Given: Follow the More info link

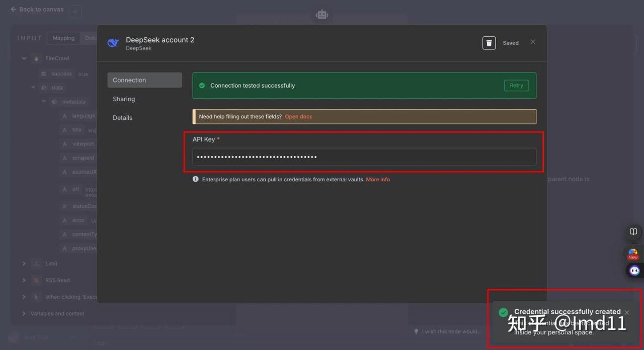Looking at the screenshot, I should coord(378,179).
